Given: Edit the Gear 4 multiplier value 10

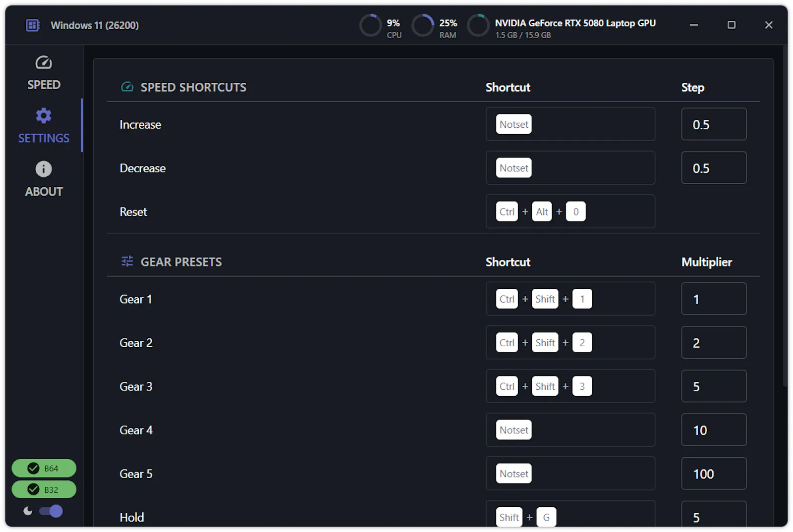Looking at the screenshot, I should coord(714,429).
